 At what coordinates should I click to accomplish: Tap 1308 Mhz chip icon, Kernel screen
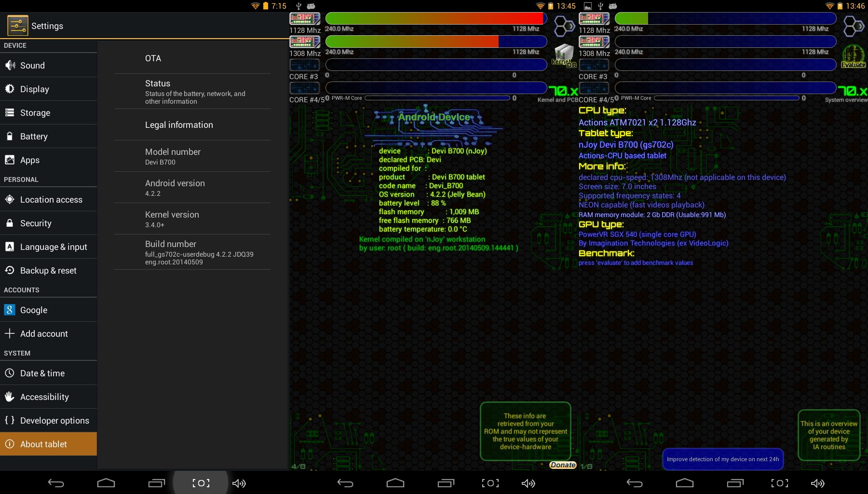(x=305, y=42)
